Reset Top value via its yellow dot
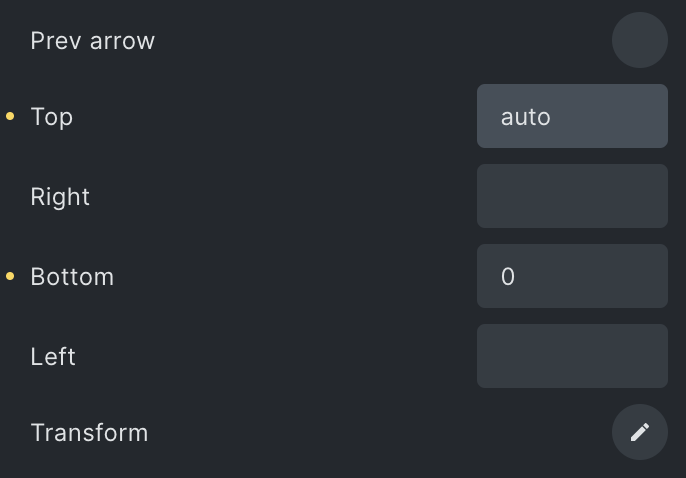This screenshot has height=478, width=686. click(10, 116)
